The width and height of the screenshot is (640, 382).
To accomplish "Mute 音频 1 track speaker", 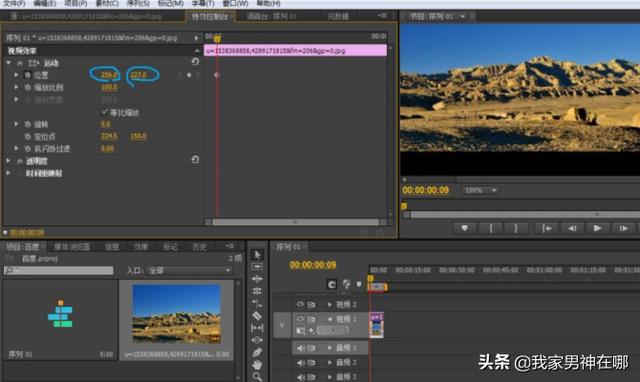I will tap(300, 348).
